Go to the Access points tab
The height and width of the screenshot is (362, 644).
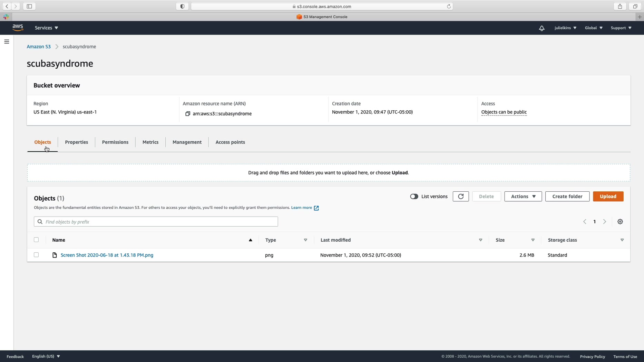[230, 142]
